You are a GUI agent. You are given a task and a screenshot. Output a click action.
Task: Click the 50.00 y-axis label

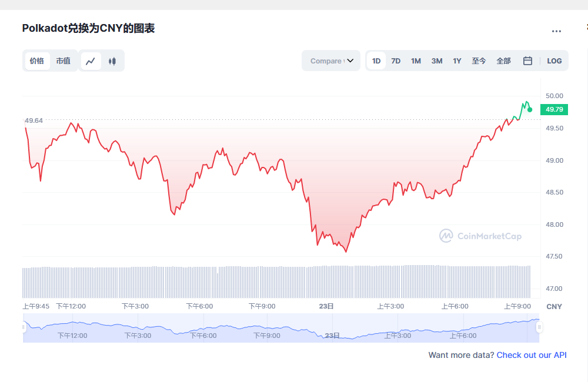pyautogui.click(x=554, y=96)
